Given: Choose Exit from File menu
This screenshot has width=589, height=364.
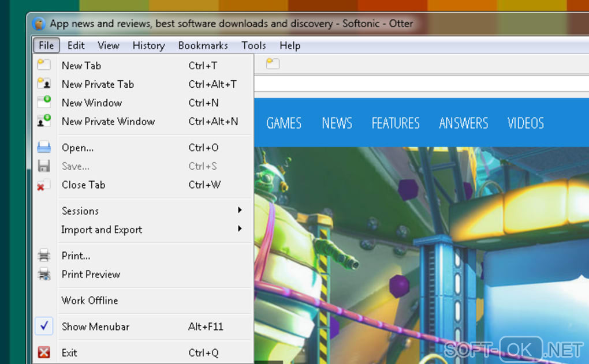Looking at the screenshot, I should [x=143, y=352].
